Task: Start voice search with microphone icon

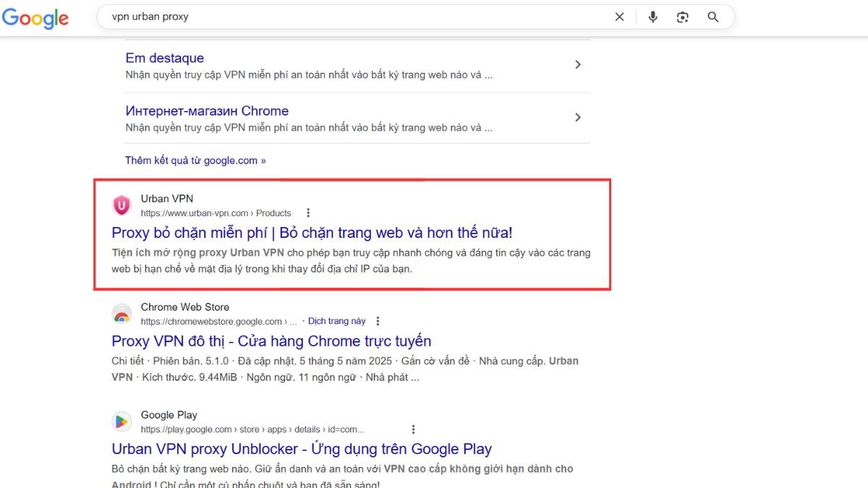Action: coord(653,17)
